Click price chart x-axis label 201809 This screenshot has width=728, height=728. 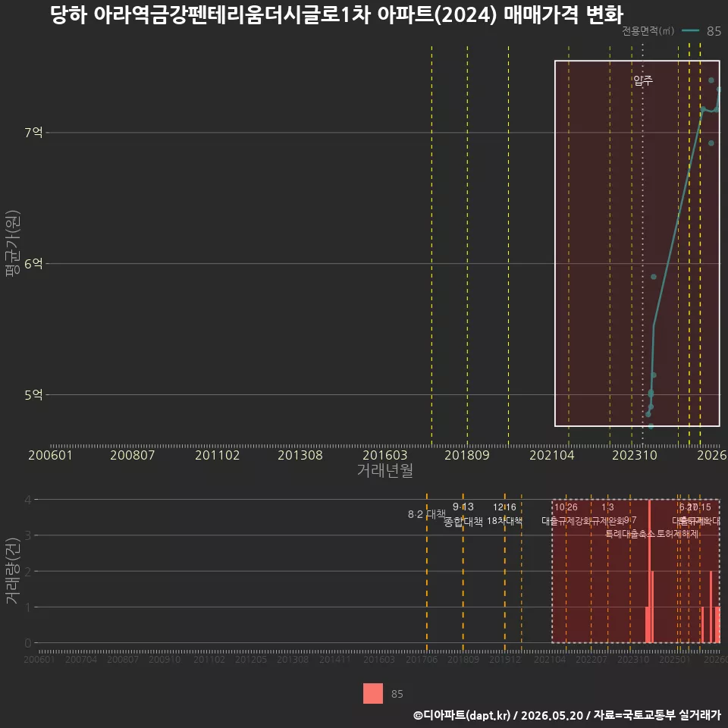467,455
